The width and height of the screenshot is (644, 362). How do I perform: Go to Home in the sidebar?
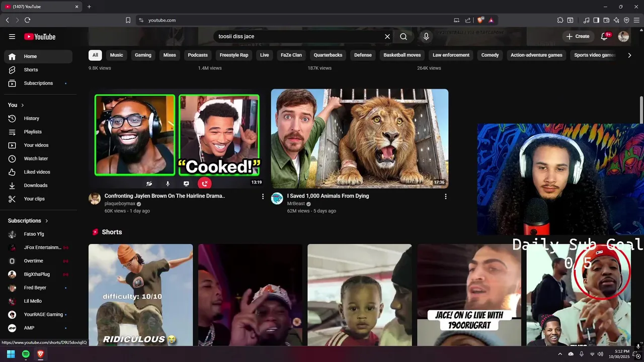[x=38, y=56]
